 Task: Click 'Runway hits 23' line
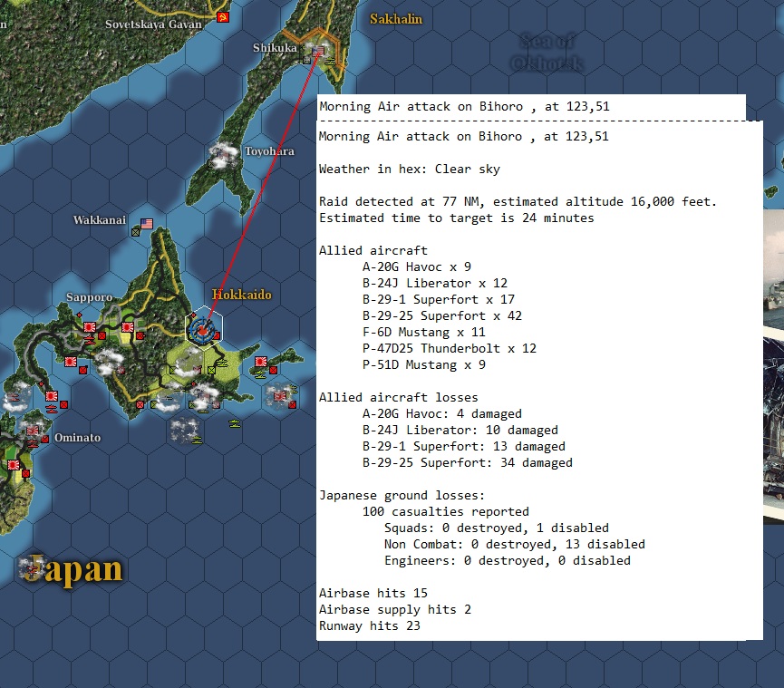point(370,626)
